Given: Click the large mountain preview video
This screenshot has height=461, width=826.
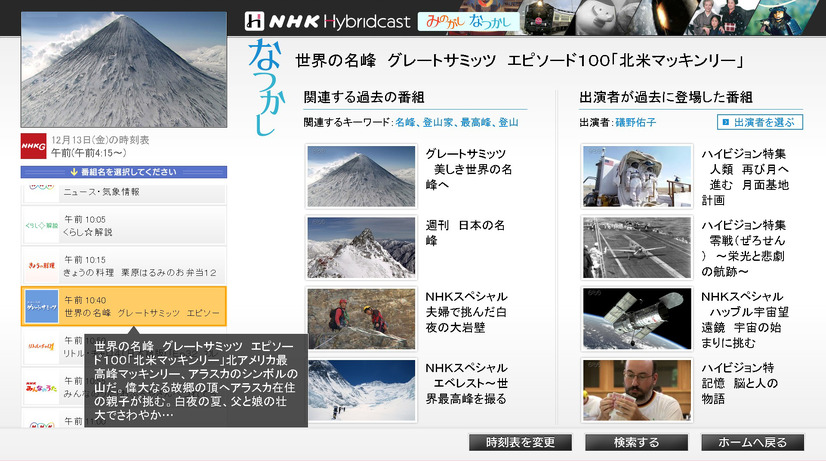Looking at the screenshot, I should tap(124, 70).
